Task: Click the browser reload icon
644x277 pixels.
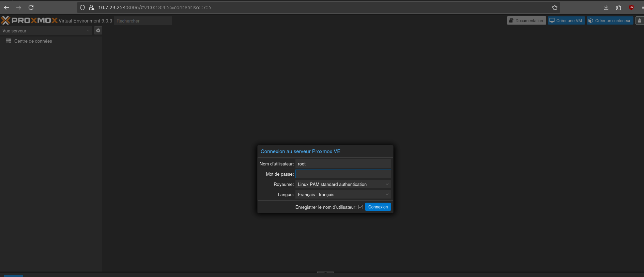Action: pyautogui.click(x=31, y=7)
